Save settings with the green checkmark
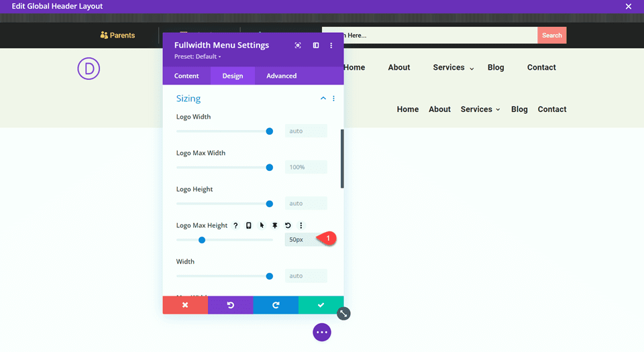The width and height of the screenshot is (644, 352). click(x=321, y=305)
